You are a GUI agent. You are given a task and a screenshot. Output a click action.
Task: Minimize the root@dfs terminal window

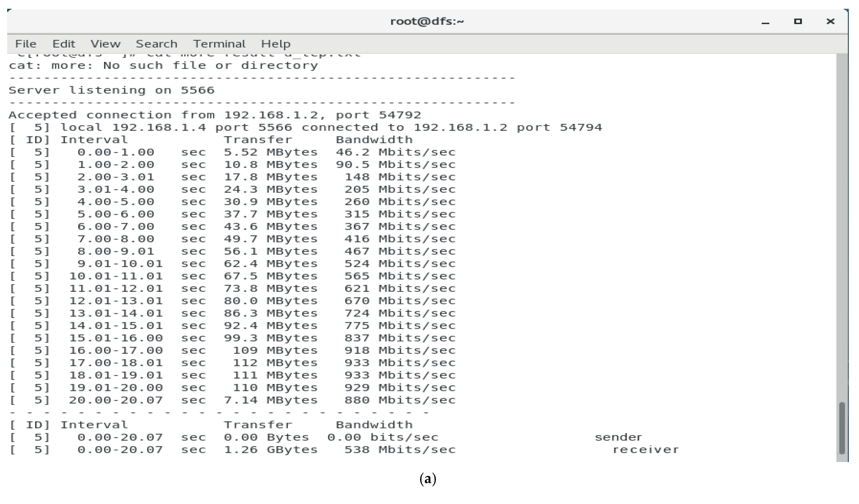pyautogui.click(x=766, y=22)
